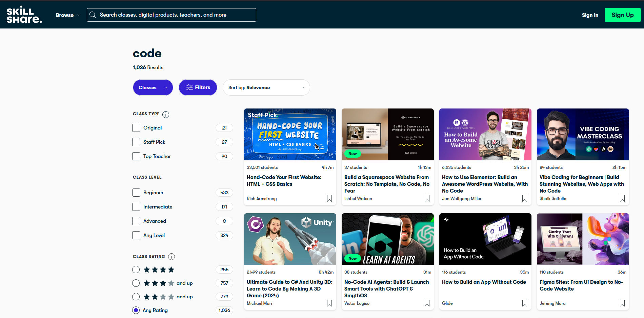Open How to Use Elementor title
Viewport: 644px width, 318px height.
tap(485, 184)
